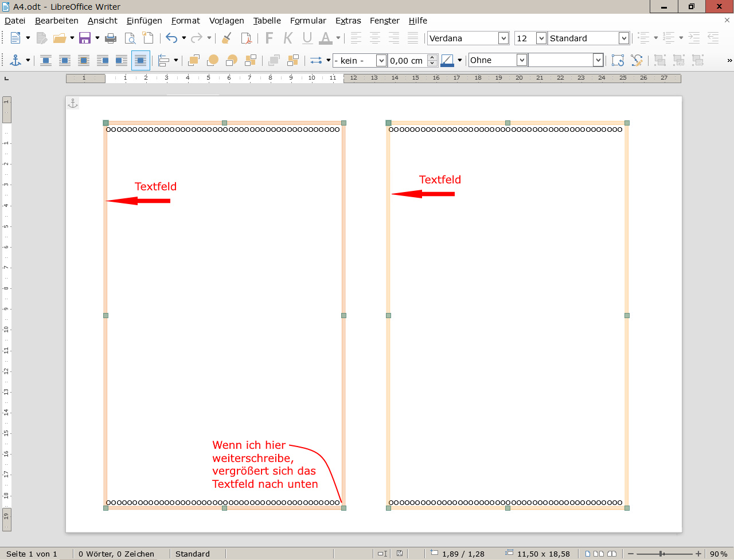Viewport: 734px width, 560px height.
Task: Open the Tabelle menu
Action: [267, 21]
